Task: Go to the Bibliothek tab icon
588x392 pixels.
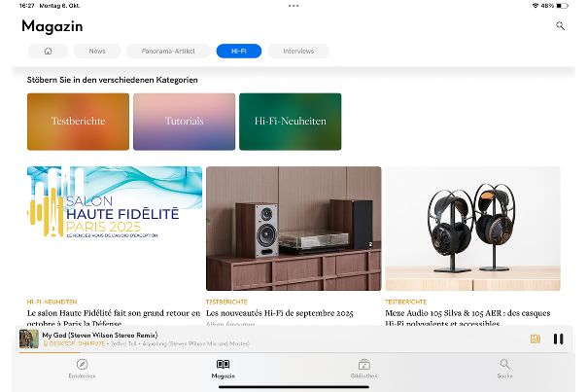Action: (363, 365)
